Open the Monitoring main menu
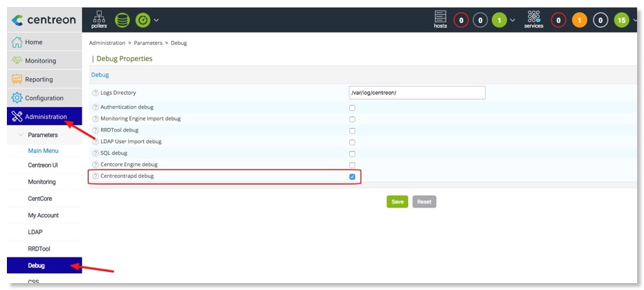This screenshot has height=290, width=644. (40, 61)
